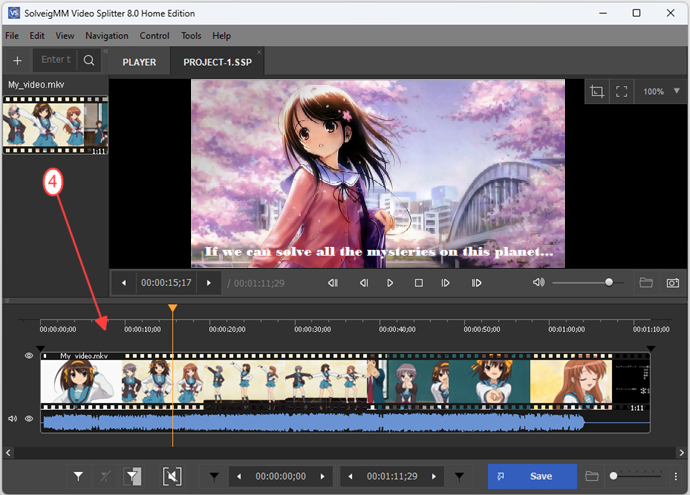Mute audio with the player speaker icon
690x495 pixels.
(x=539, y=282)
